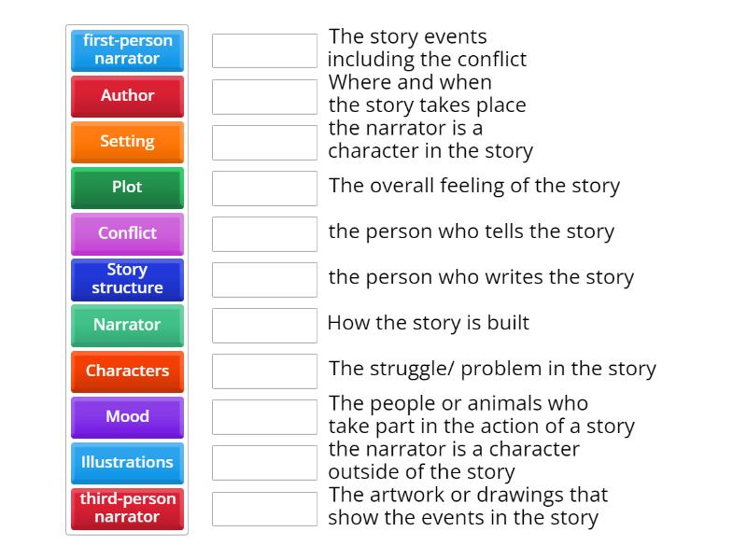
Task: Click the slot for 'the person who tells the story'
Action: coord(264,233)
